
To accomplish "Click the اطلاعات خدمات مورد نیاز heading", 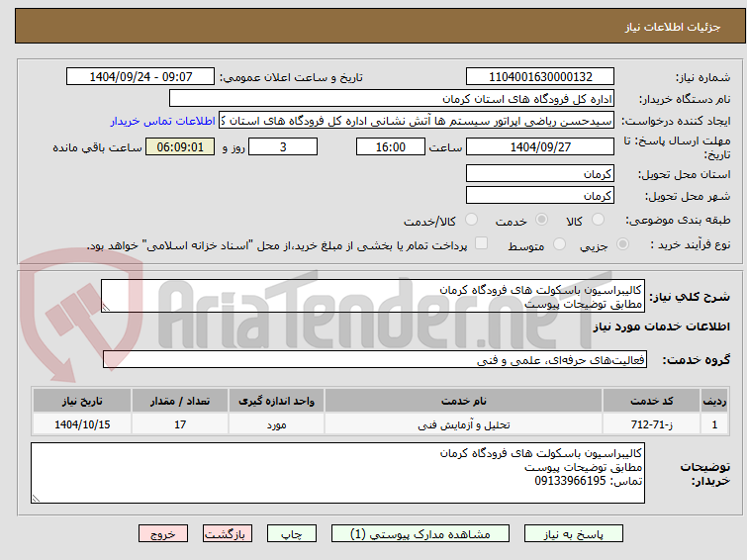I will pos(661,327).
